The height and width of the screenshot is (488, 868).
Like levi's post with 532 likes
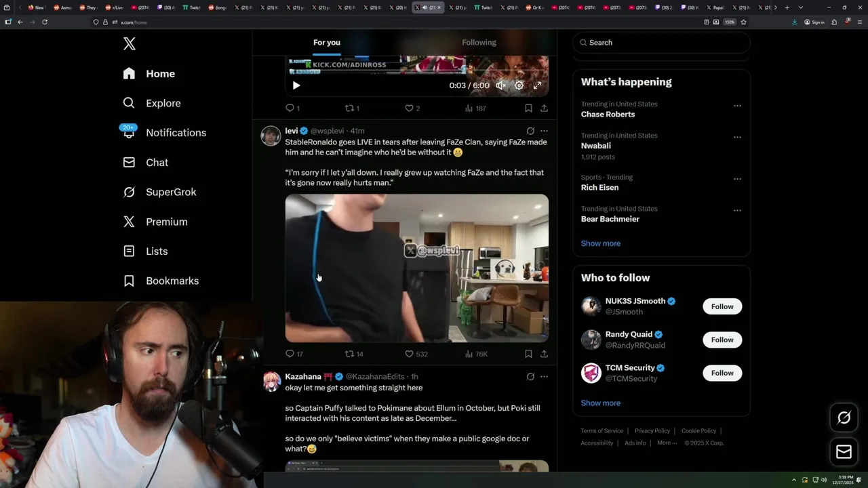point(416,354)
